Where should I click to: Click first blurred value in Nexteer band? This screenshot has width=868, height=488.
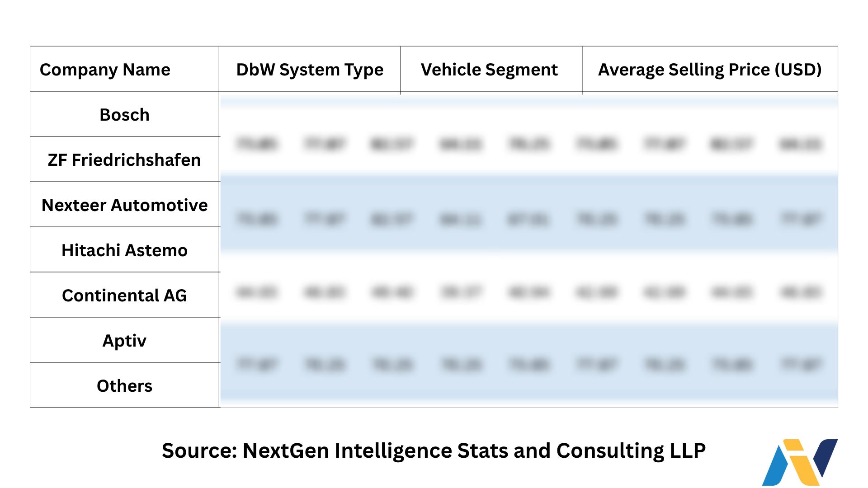[257, 220]
